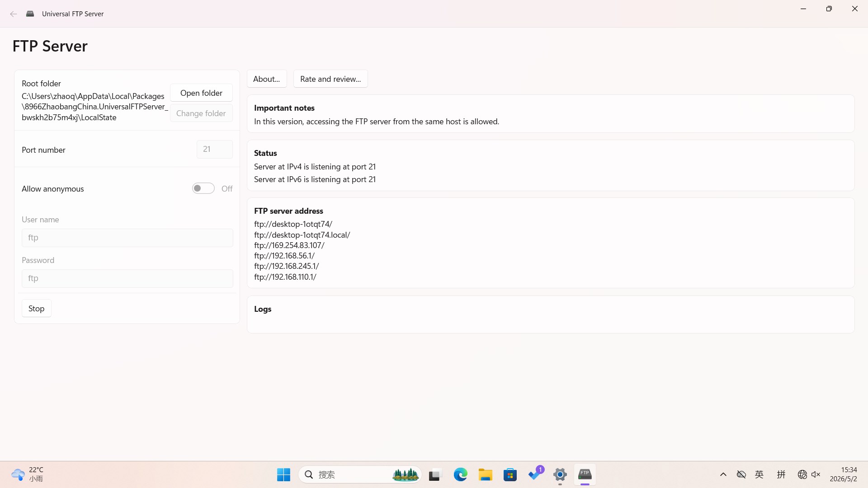
Task: Open the About... dialog
Action: [x=267, y=79]
